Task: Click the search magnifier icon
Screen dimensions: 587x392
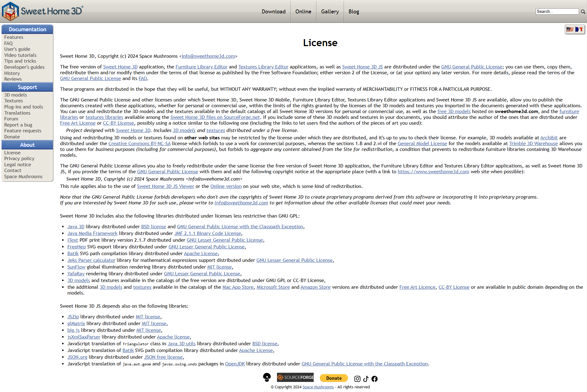Action: click(583, 12)
